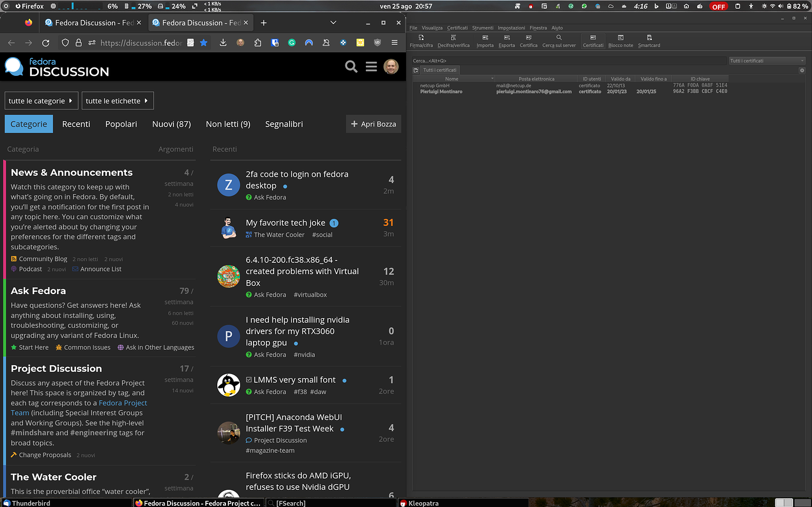Expand the tutte le etichette selector
This screenshot has height=507, width=812.
coord(118,100)
